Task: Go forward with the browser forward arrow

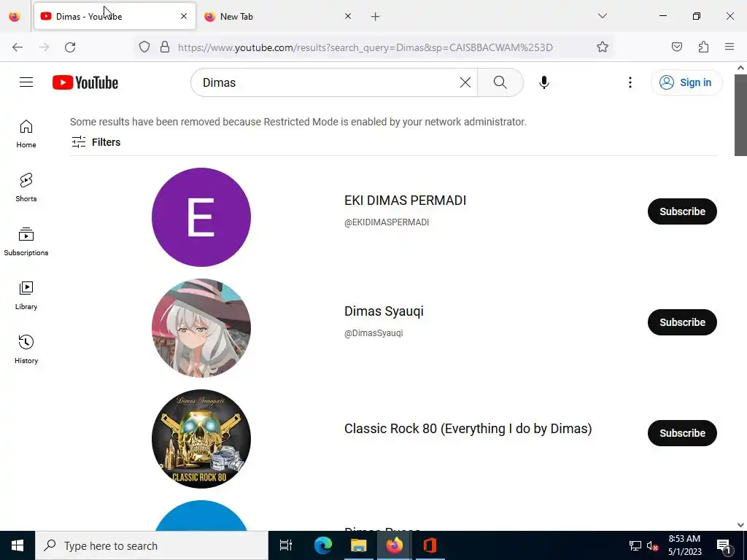Action: point(44,47)
